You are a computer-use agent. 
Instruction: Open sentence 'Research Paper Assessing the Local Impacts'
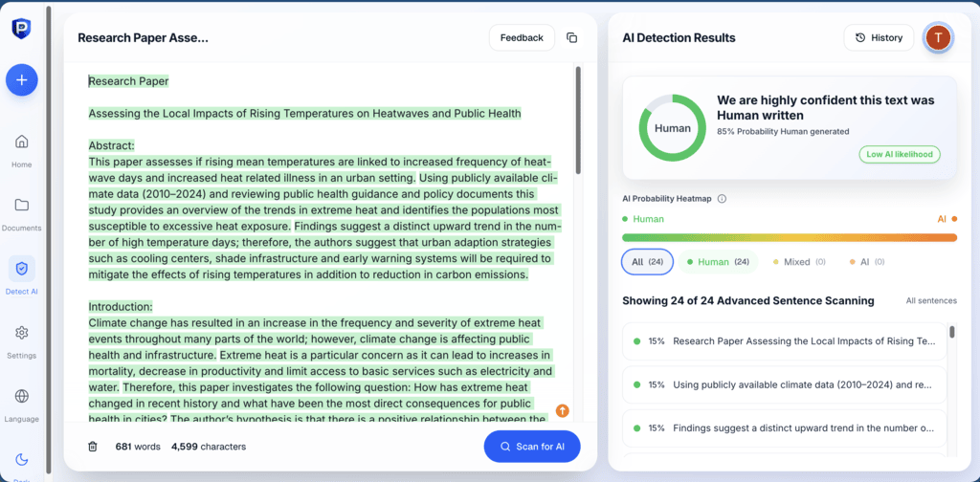(785, 340)
